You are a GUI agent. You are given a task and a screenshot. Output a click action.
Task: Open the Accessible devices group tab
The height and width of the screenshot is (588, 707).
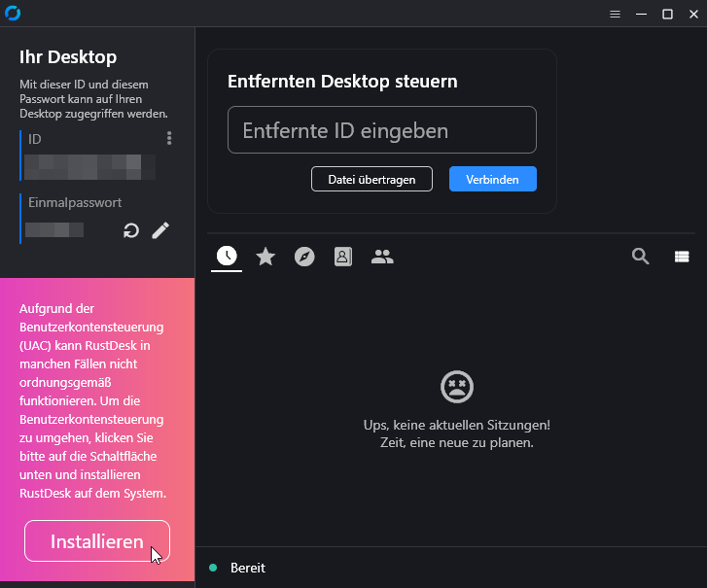tap(382, 257)
